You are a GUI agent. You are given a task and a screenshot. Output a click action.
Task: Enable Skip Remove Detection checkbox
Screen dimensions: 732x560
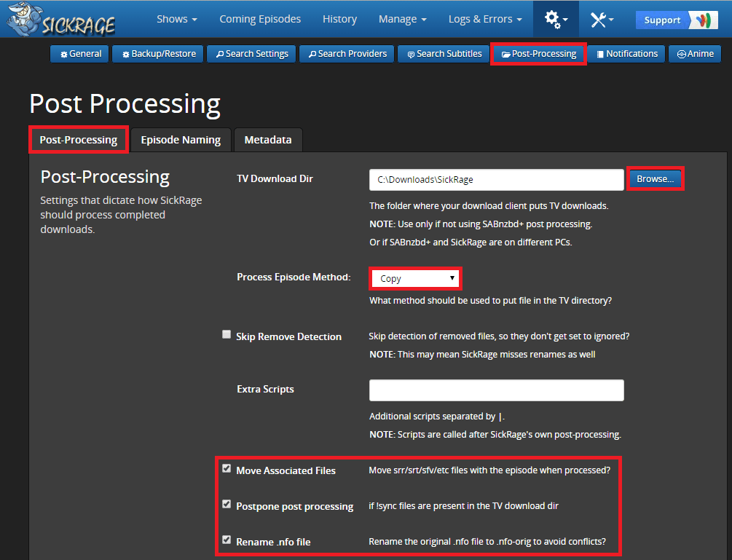point(227,335)
